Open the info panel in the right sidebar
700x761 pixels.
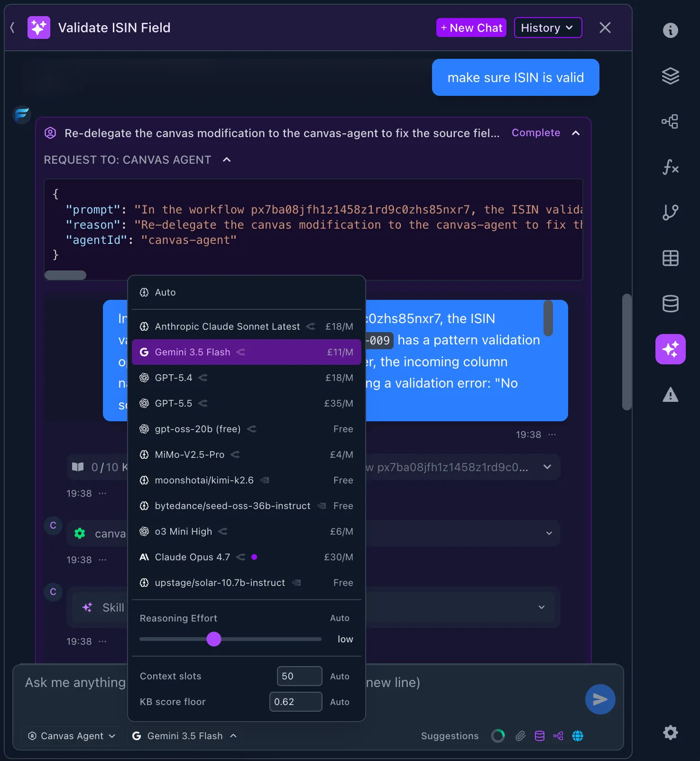(670, 30)
